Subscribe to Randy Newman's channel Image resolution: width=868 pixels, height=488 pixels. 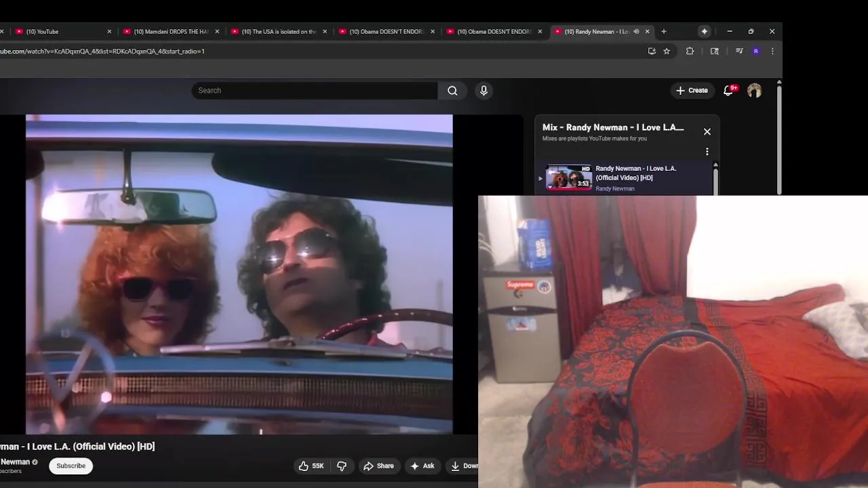[x=71, y=466]
